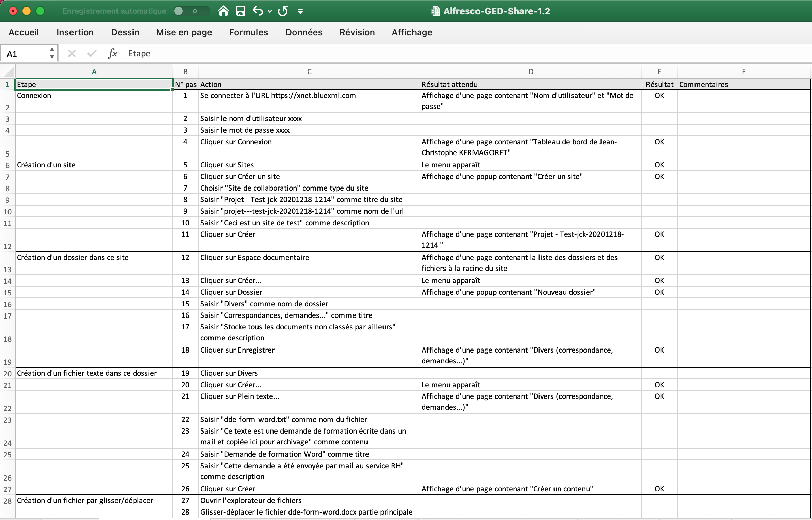Click Affichage d'une popup "Nouveau dossier" cell

tap(531, 292)
